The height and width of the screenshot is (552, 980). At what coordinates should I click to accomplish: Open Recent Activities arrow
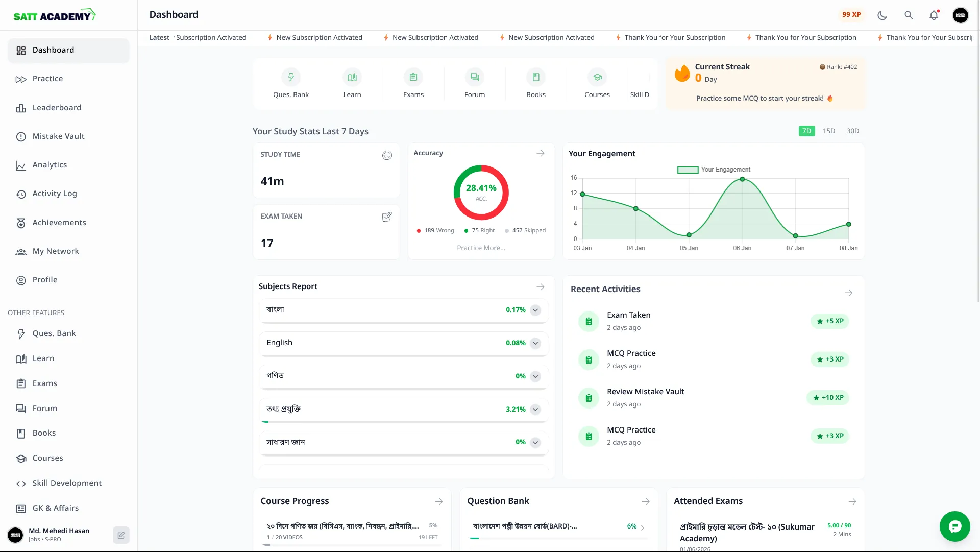pos(848,293)
